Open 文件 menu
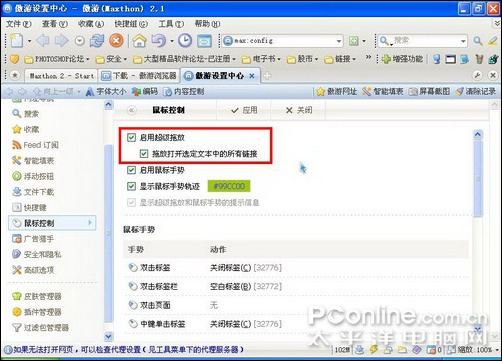 (x=19, y=24)
